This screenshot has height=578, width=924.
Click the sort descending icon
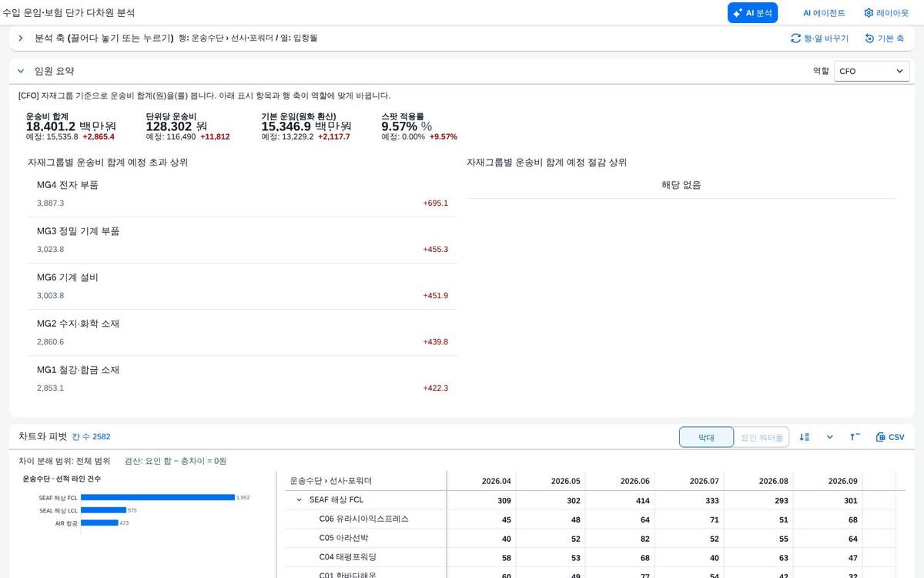[805, 437]
